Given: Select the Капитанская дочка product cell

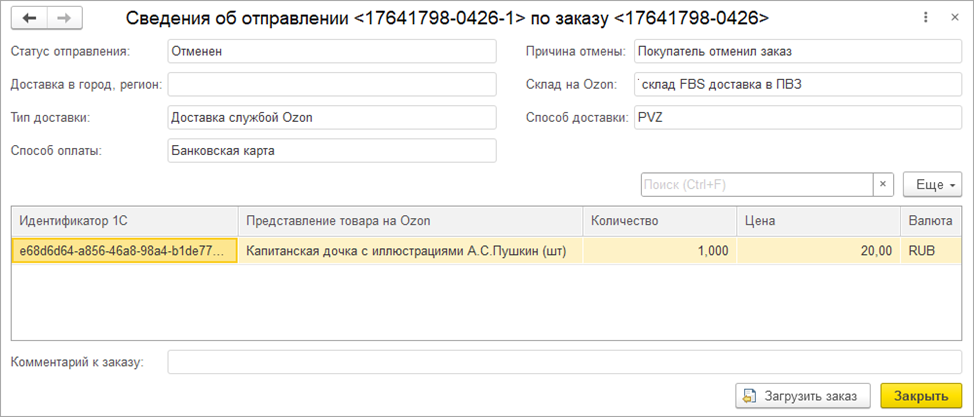Looking at the screenshot, I should [x=410, y=251].
